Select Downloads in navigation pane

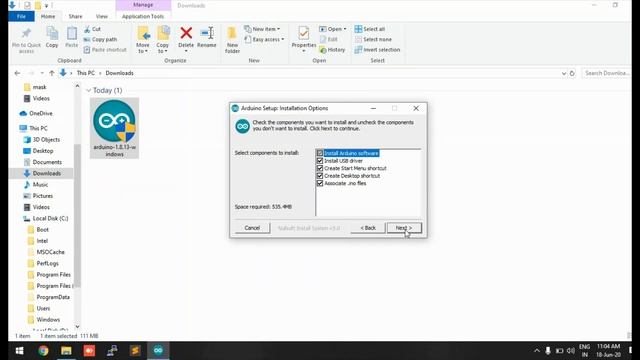pos(47,173)
